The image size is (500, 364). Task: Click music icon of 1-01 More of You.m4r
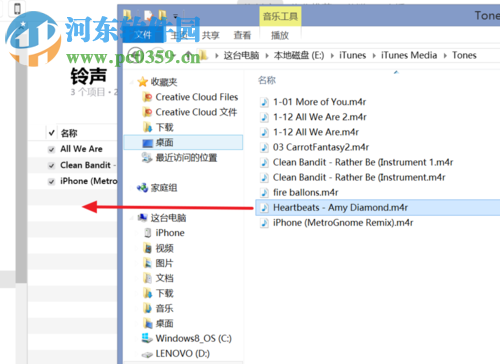(x=264, y=102)
